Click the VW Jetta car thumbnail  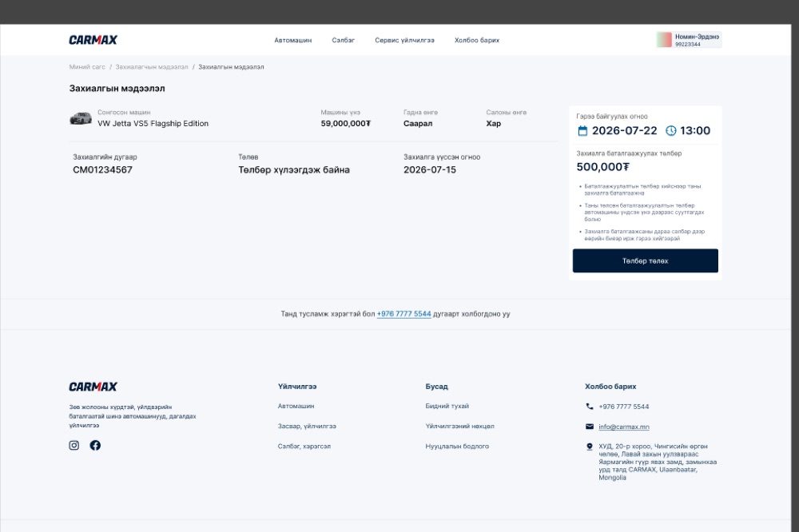(x=81, y=118)
